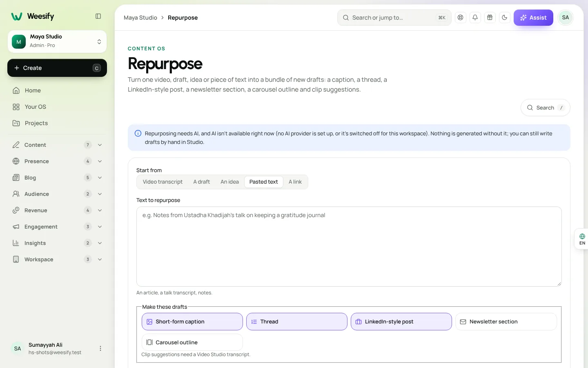Screen dimensions: 588x368
Task: Open the three-dot menu next to Sumayyah Ali
Action: (x=100, y=348)
